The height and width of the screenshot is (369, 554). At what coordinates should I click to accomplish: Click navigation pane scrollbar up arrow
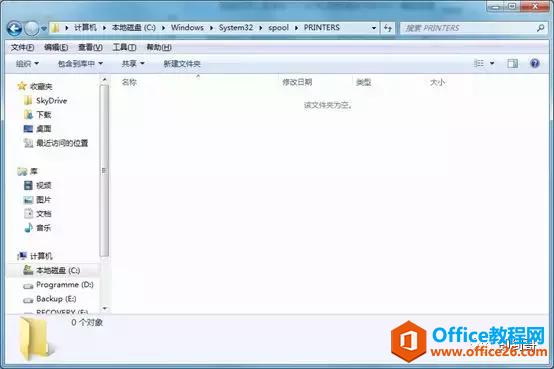click(104, 80)
